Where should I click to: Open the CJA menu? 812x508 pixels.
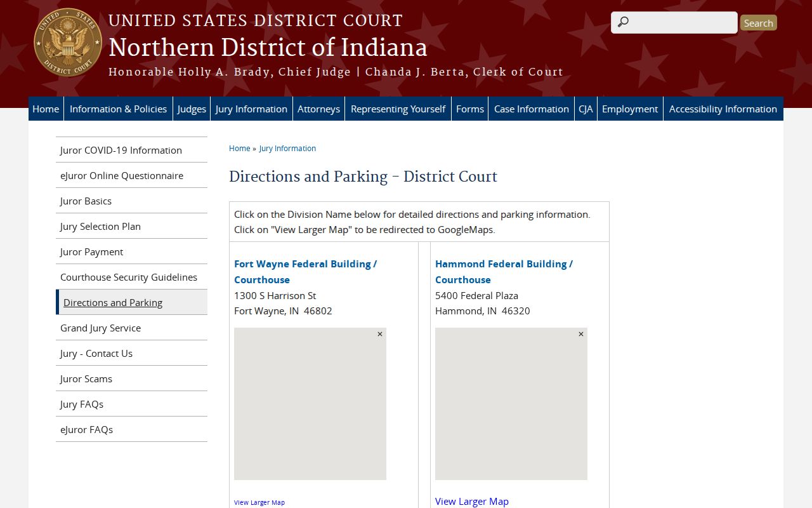pyautogui.click(x=586, y=109)
